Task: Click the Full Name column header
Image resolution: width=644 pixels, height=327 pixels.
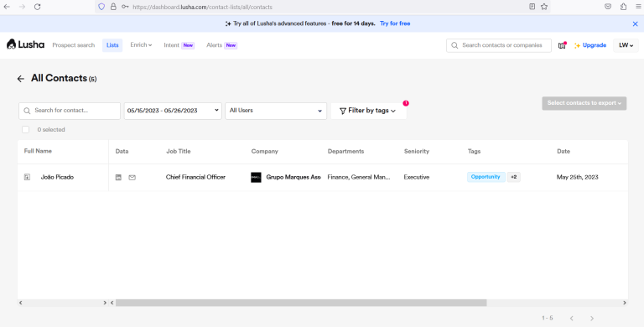Action: [38, 151]
